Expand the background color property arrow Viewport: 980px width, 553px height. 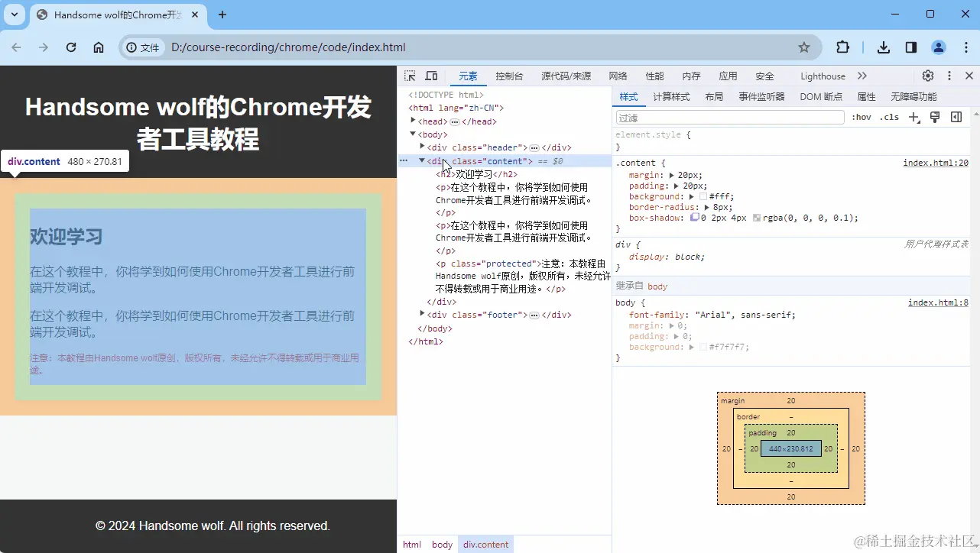click(691, 196)
